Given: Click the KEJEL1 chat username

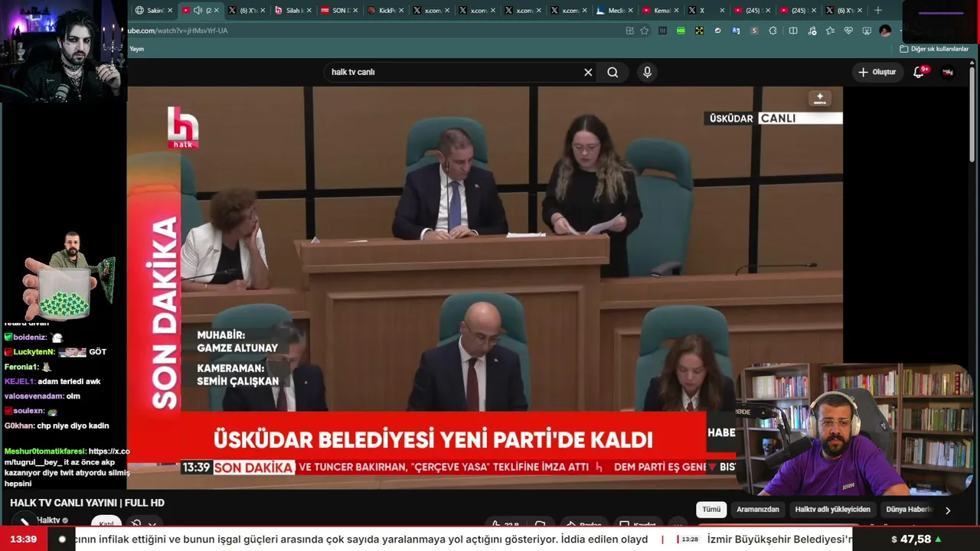Looking at the screenshot, I should click(20, 381).
